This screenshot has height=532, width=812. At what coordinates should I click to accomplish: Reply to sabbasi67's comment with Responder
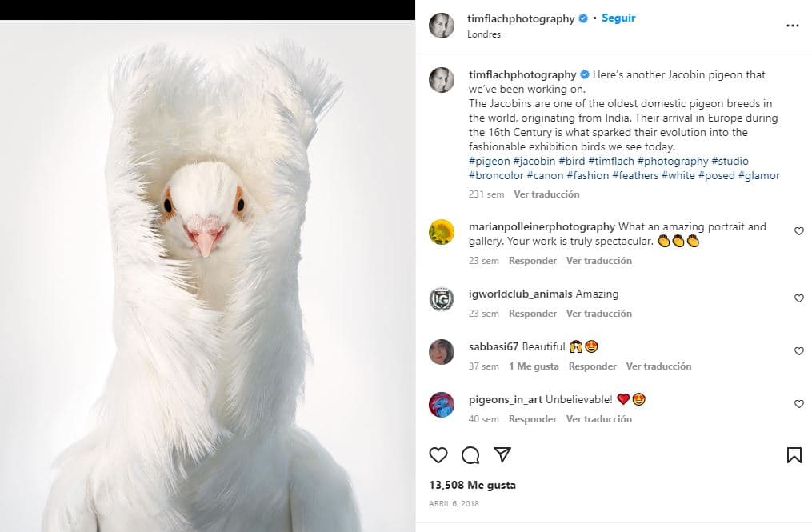(592, 366)
